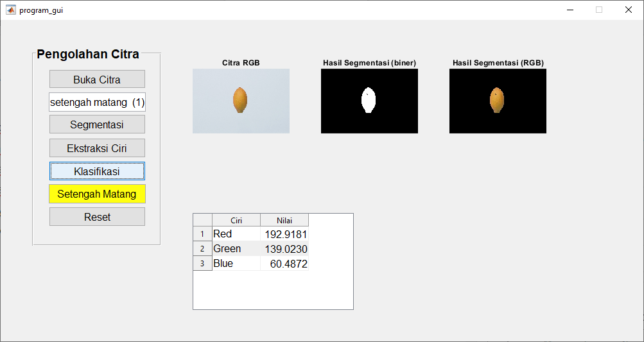Select table row header 2

(x=202, y=249)
